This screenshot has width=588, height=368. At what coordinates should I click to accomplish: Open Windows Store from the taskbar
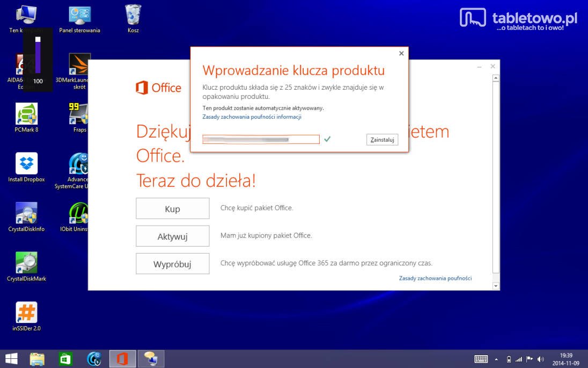(65, 359)
